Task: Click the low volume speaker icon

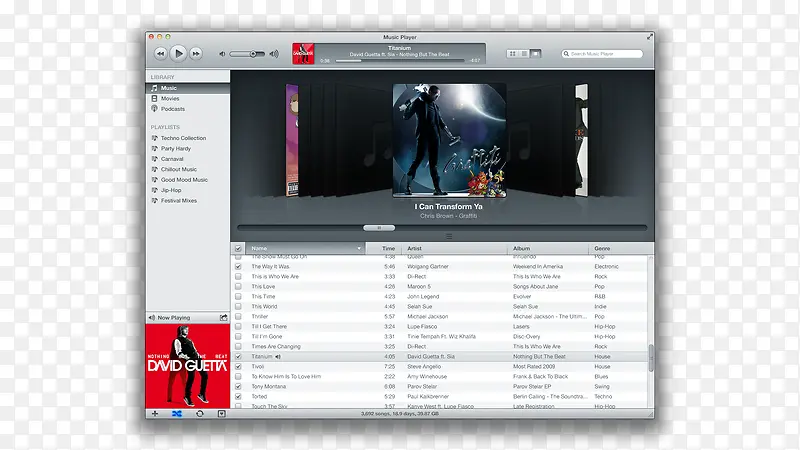Action: tap(222, 54)
